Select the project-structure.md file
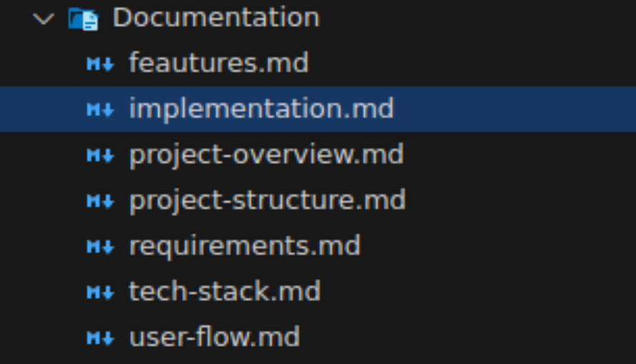Viewport: 636px width, 364px height. tap(267, 201)
